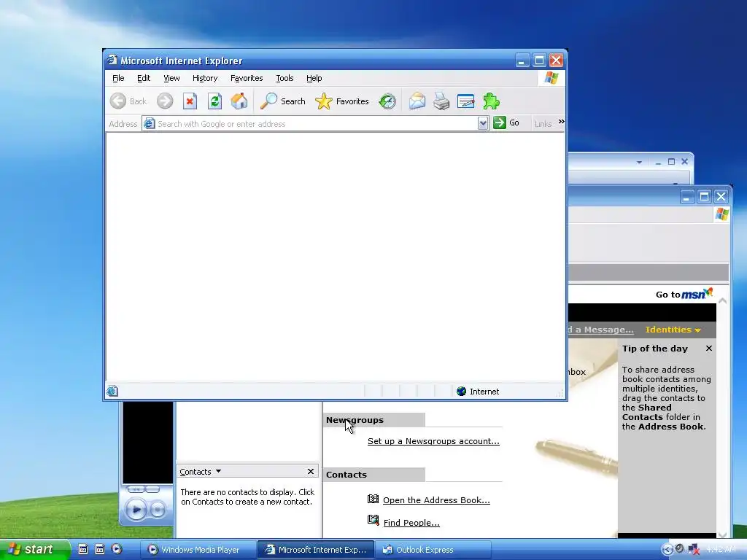Switch to Outlook Express taskbar button
This screenshot has width=747, height=560.
click(433, 550)
